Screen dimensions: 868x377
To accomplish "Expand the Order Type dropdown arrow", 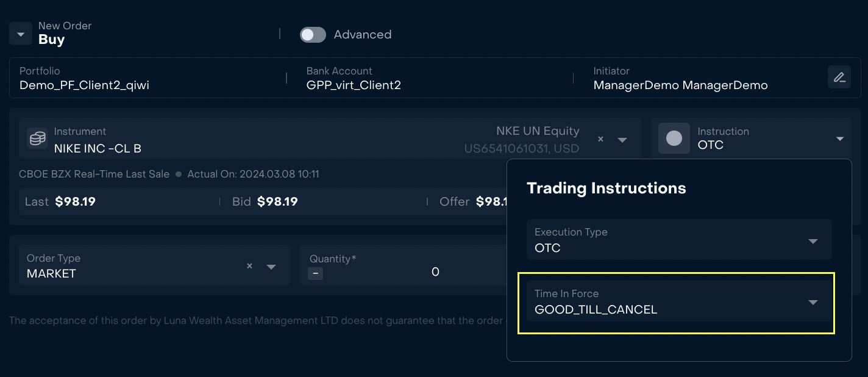I will [271, 267].
